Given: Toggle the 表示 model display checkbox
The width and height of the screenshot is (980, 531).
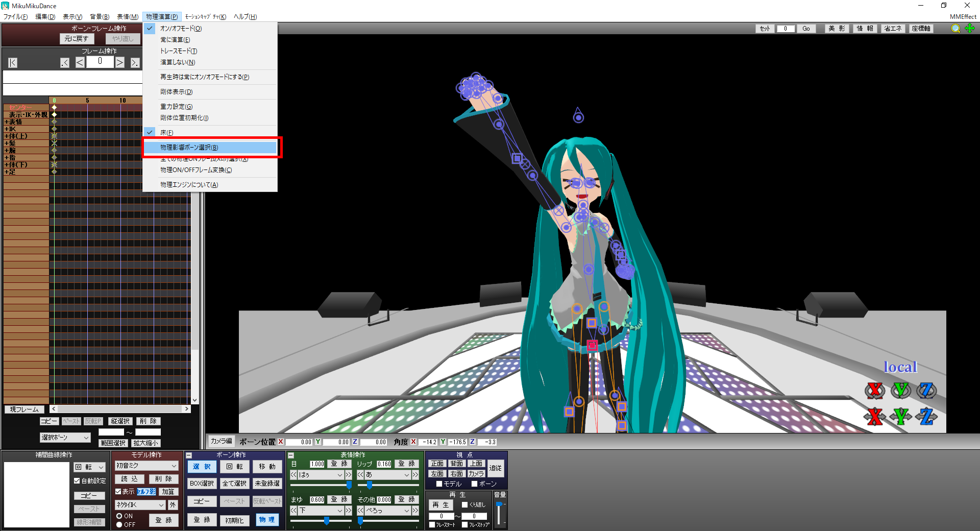Looking at the screenshot, I should tap(118, 492).
